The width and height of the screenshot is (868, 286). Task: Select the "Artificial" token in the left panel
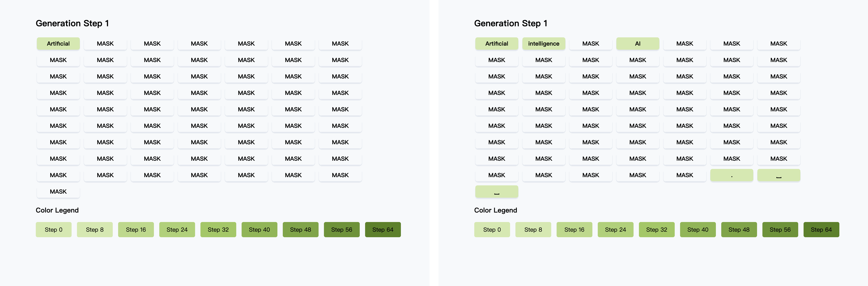[x=58, y=44]
